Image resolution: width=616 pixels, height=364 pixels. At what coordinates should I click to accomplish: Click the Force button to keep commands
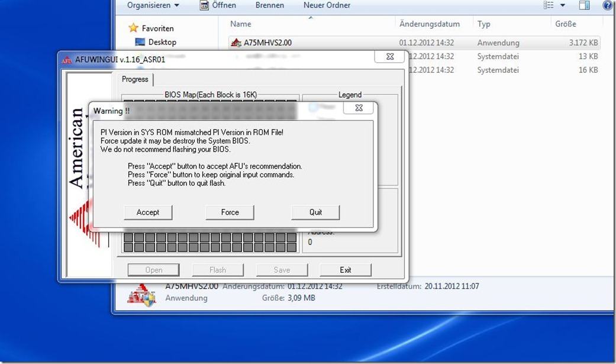pyautogui.click(x=230, y=212)
